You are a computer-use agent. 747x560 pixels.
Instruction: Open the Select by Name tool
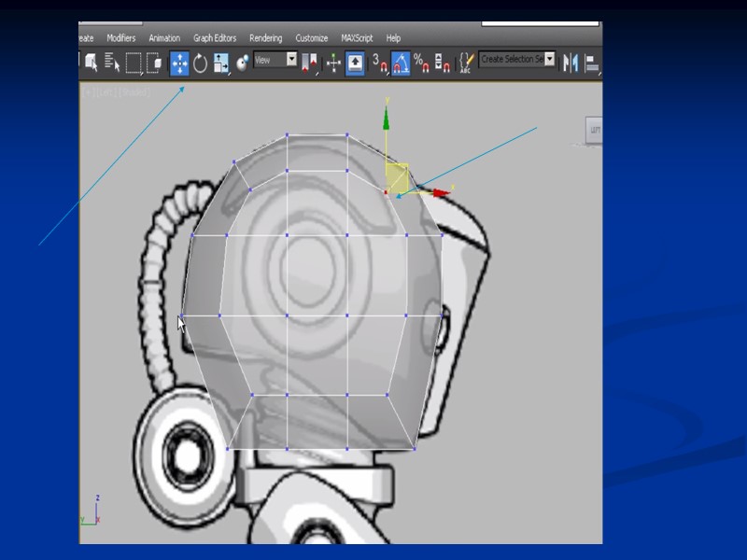coord(112,63)
